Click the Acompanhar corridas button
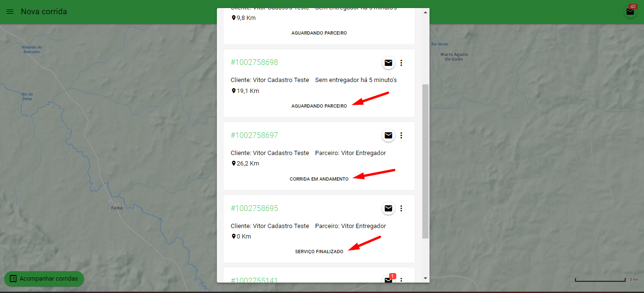The width and height of the screenshot is (644, 293). (44, 279)
